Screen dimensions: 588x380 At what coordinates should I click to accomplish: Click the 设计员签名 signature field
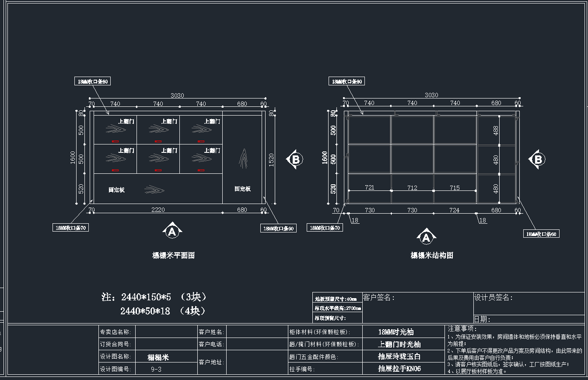528,303
